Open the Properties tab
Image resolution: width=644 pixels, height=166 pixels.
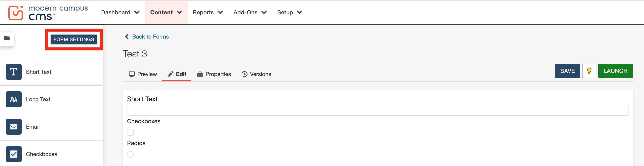(x=214, y=74)
